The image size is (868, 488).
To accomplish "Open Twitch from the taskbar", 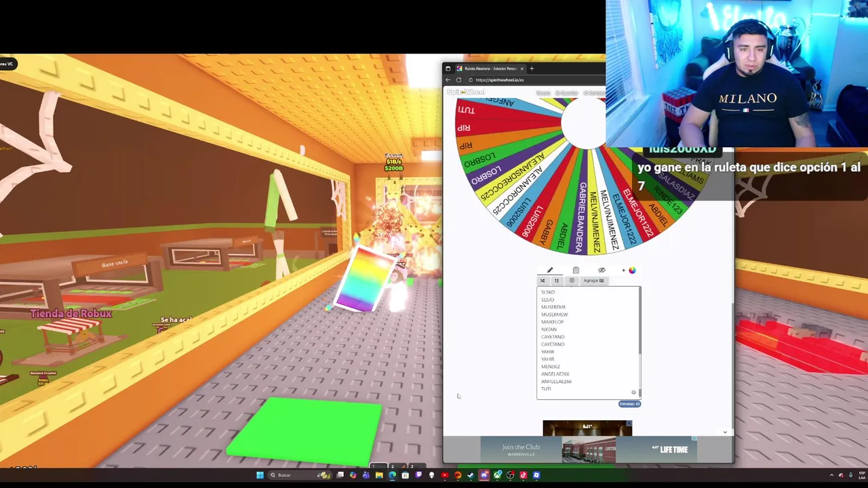I will [418, 475].
